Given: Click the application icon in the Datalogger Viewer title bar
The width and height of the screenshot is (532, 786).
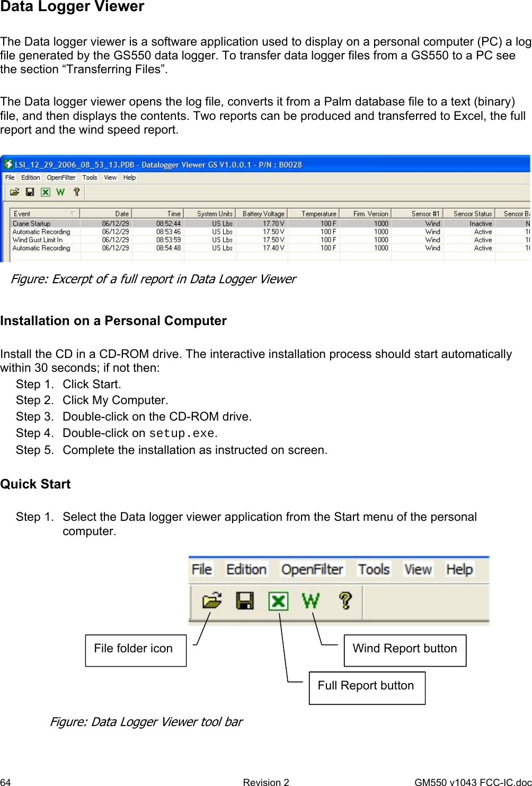Looking at the screenshot, I should click(x=8, y=164).
